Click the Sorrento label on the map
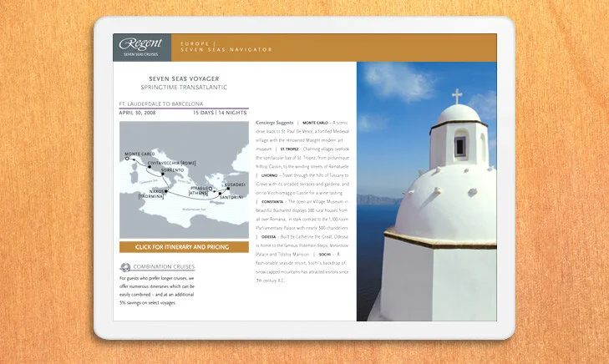Viewport: 609px width, 364px height. click(x=173, y=170)
